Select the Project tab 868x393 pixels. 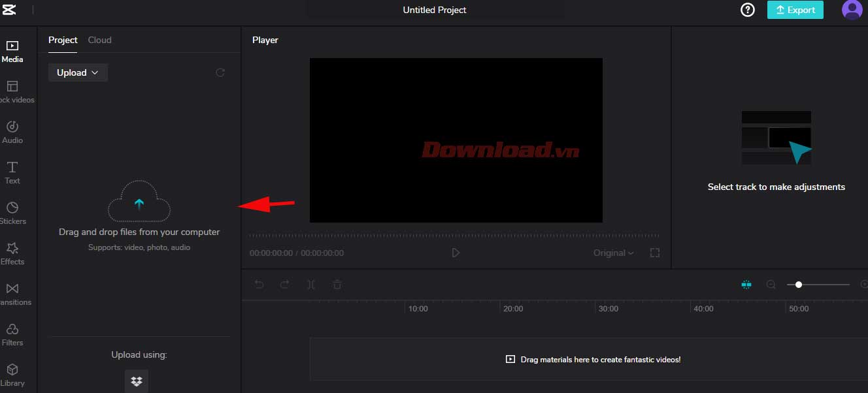coord(63,40)
